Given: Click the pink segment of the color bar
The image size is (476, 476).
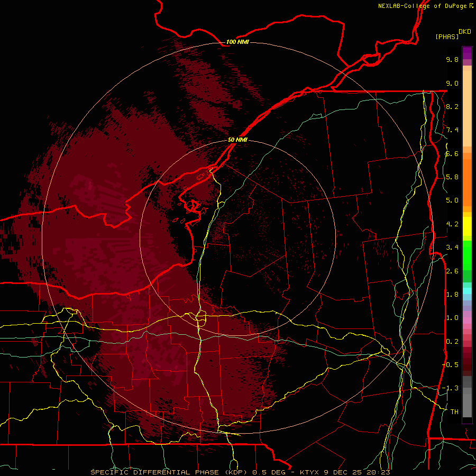Looking at the screenshot, I should [467, 321].
